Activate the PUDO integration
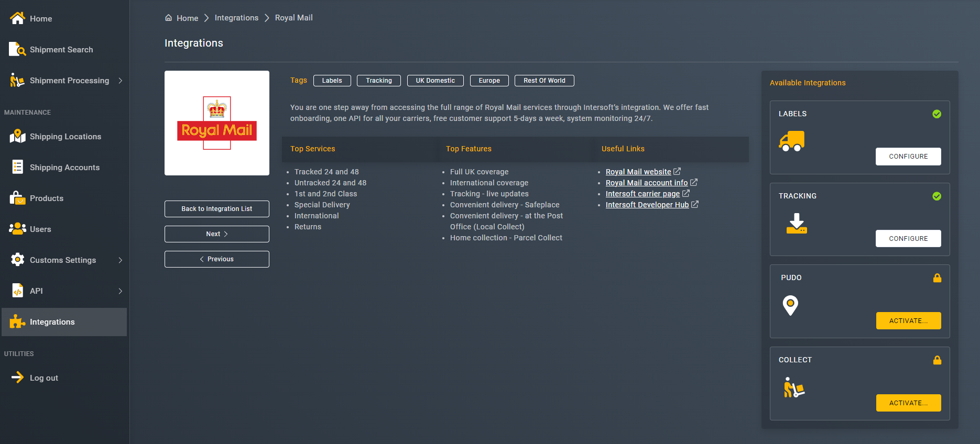 (908, 321)
